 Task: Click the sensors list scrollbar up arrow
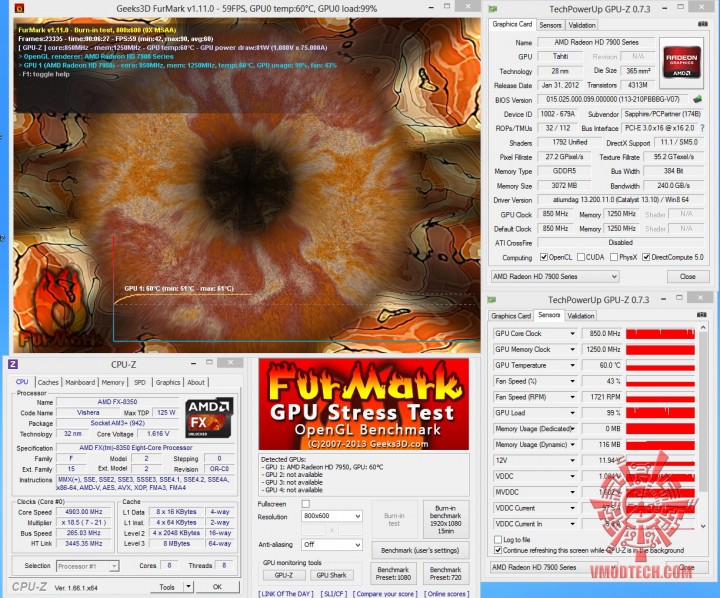[x=703, y=327]
